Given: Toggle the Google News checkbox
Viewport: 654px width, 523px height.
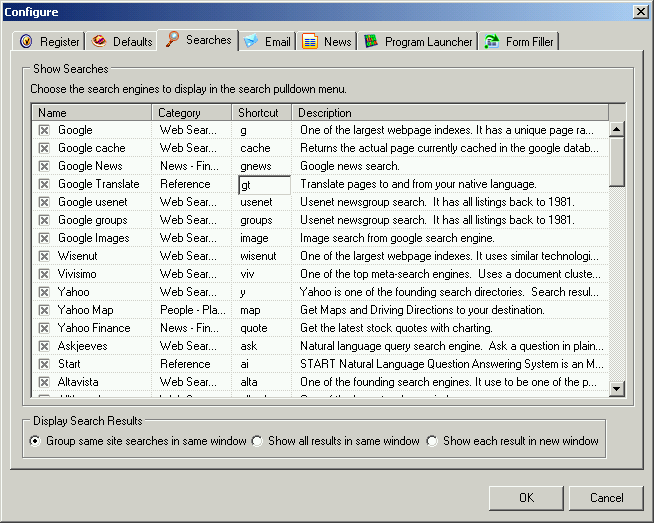Looking at the screenshot, I should click(x=44, y=166).
